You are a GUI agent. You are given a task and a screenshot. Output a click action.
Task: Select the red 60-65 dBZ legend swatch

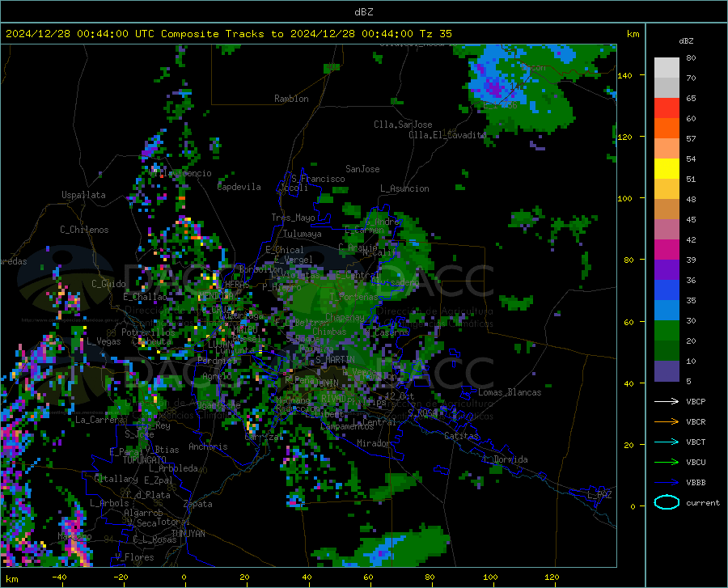(667, 108)
